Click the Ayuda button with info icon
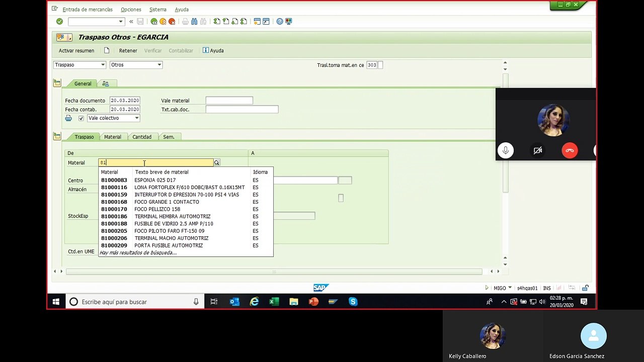Image resolution: width=644 pixels, height=362 pixels. pyautogui.click(x=213, y=51)
